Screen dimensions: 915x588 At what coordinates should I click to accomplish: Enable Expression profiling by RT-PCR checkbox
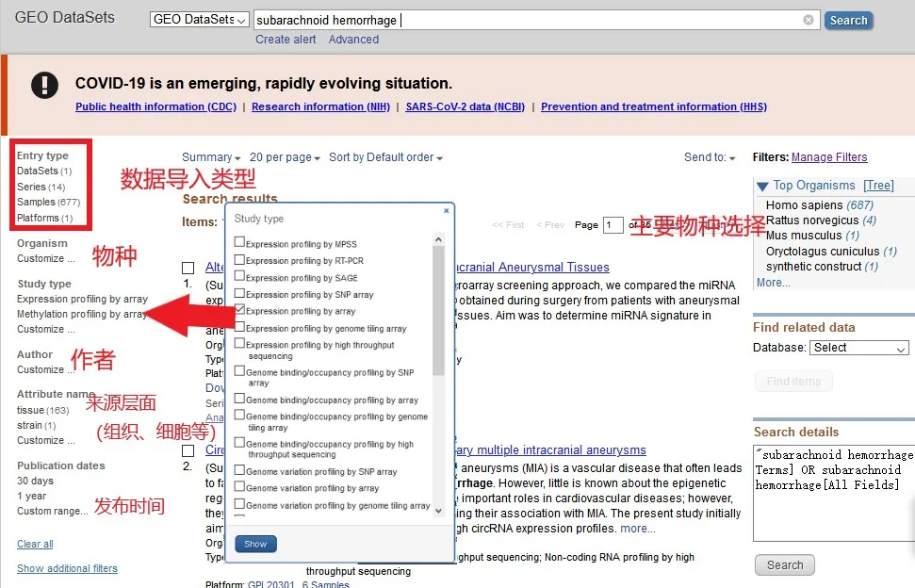pos(239,260)
